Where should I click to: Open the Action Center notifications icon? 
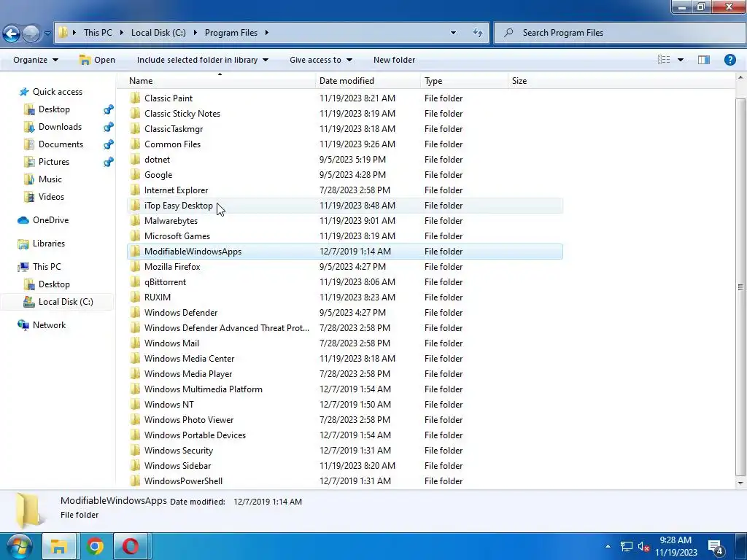[716, 547]
